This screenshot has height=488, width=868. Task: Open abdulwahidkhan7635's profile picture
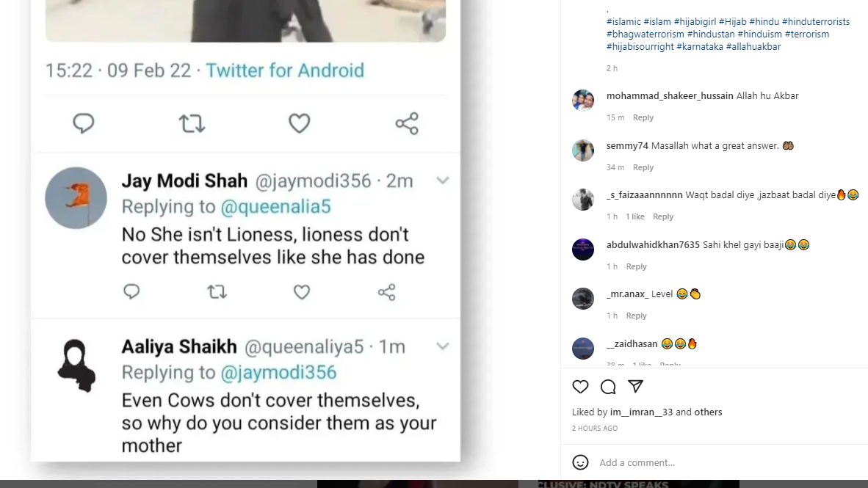click(583, 250)
